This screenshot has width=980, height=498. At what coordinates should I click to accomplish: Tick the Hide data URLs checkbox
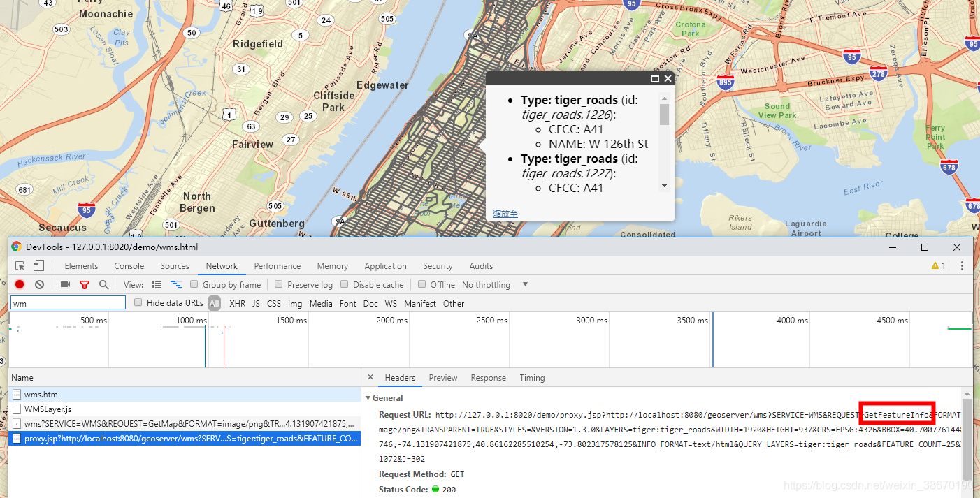point(138,303)
